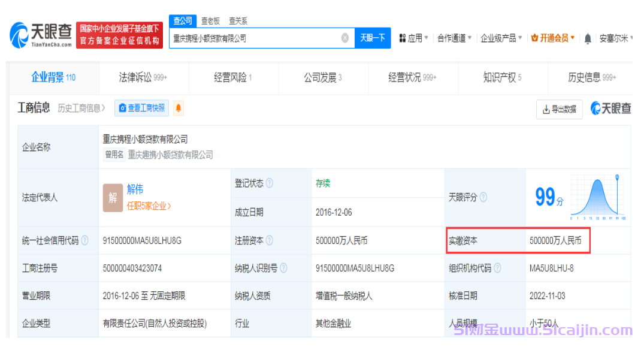This screenshot has height=347, width=644.
Task: Switch to the 查老板 search tab
Action: pyautogui.click(x=210, y=20)
